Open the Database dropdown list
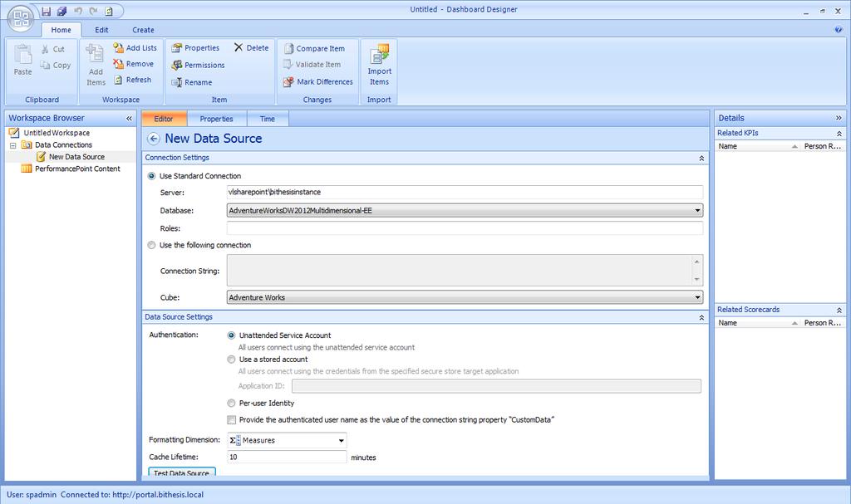Viewport: 851px width, 504px height. coord(697,211)
